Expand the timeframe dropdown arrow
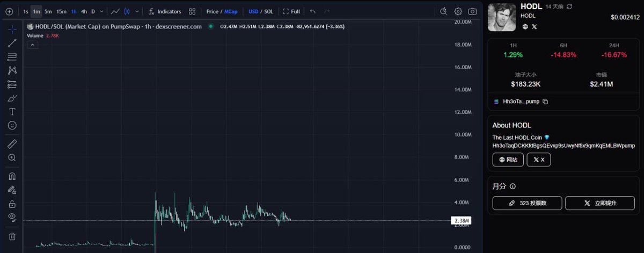 [x=101, y=11]
